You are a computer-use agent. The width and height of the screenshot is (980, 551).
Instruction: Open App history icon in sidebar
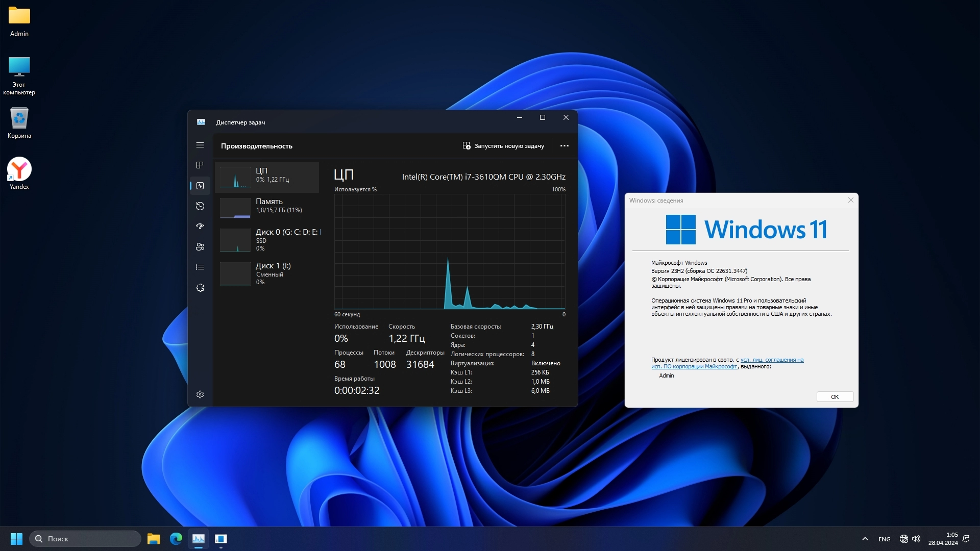pos(200,206)
